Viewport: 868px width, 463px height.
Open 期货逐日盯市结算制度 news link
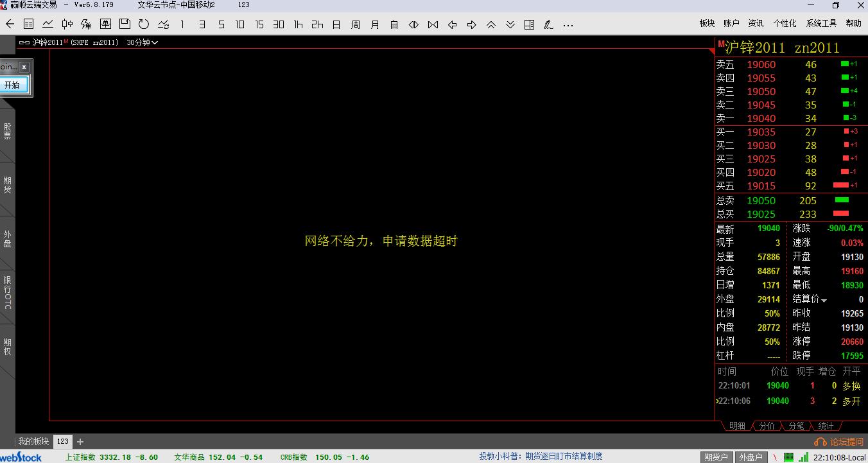click(x=564, y=457)
